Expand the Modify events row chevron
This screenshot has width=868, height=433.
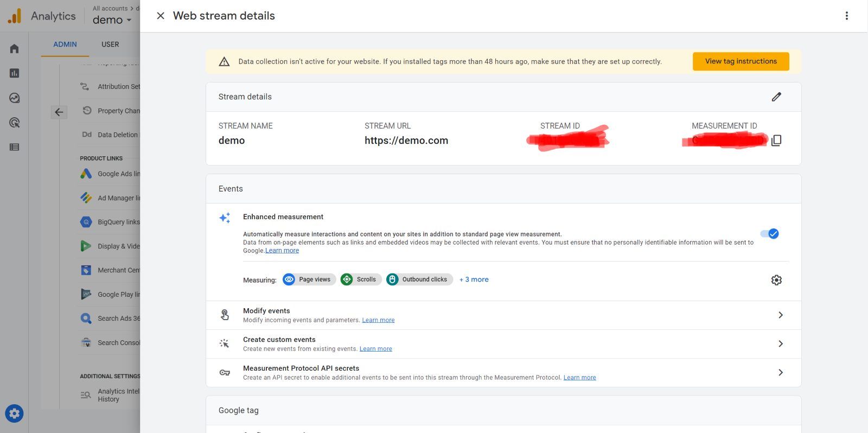(x=781, y=315)
